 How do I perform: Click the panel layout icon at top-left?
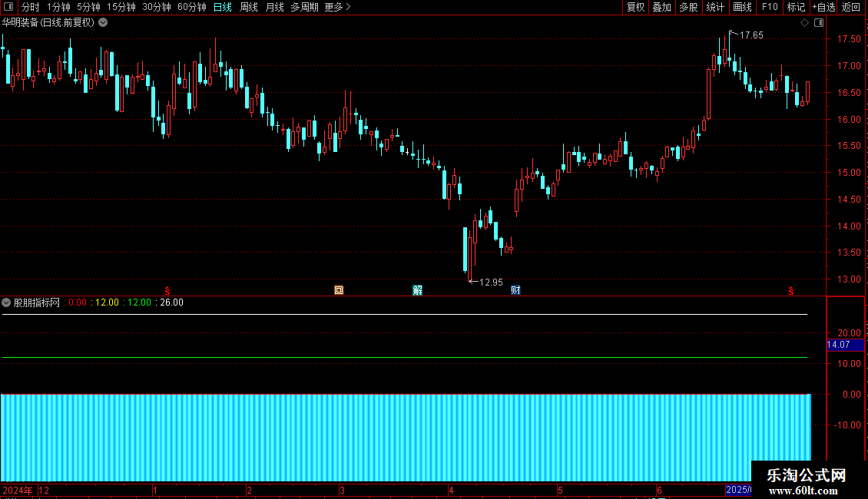[8, 7]
